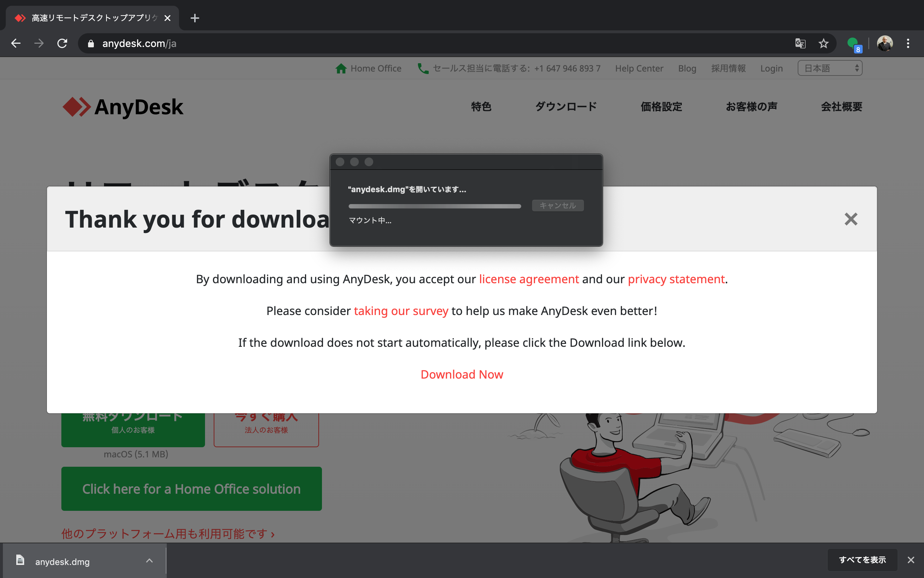Open the Google Translate icon
Image resolution: width=924 pixels, height=578 pixels.
tap(800, 43)
